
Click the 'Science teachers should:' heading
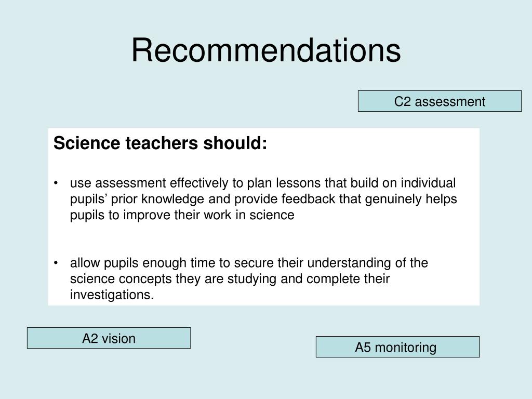(160, 142)
